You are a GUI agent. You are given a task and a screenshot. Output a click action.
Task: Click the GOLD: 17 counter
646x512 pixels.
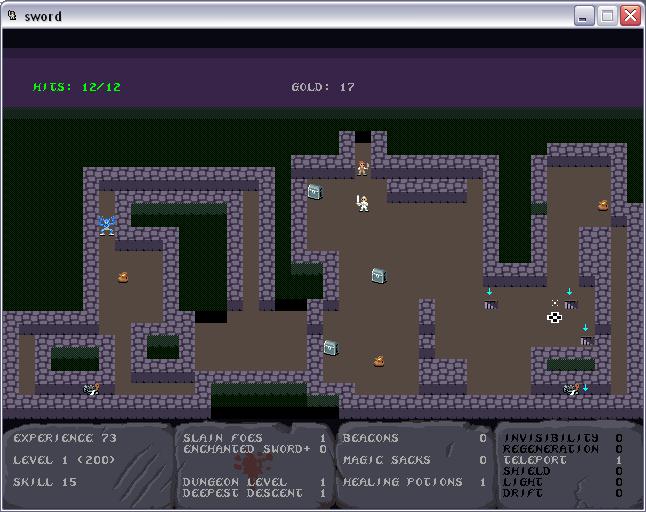[x=323, y=87]
